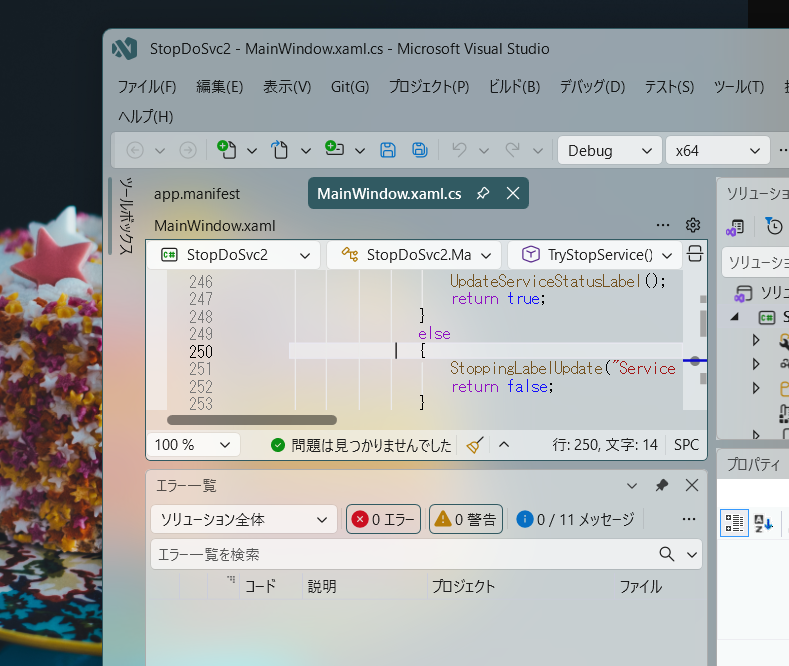
Task: Switch to the app.manifest tab
Action: (x=196, y=194)
